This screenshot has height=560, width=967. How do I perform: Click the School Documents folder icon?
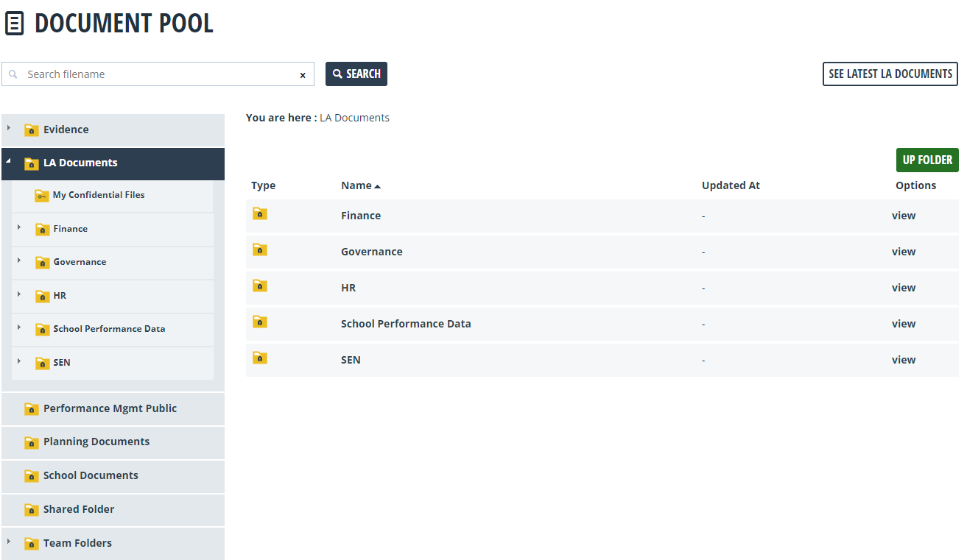[31, 476]
